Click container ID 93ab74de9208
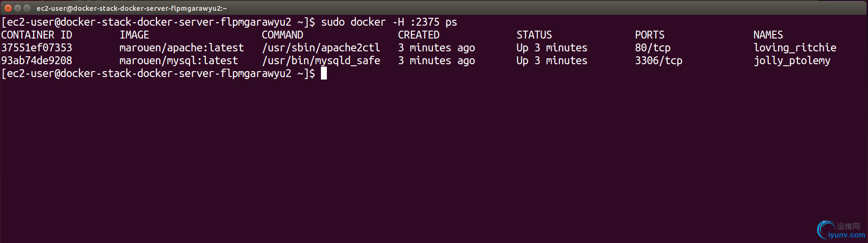868x243 pixels. (37, 61)
